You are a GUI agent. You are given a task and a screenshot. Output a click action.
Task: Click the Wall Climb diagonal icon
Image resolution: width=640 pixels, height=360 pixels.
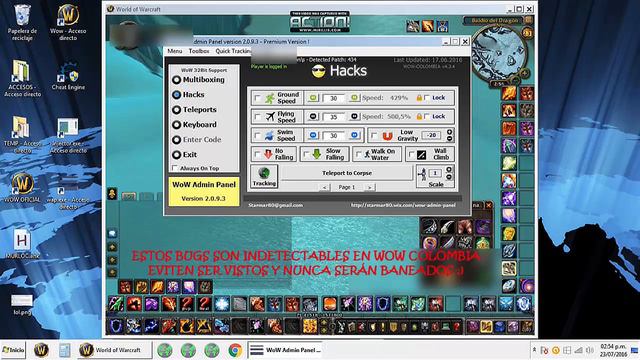click(421, 155)
